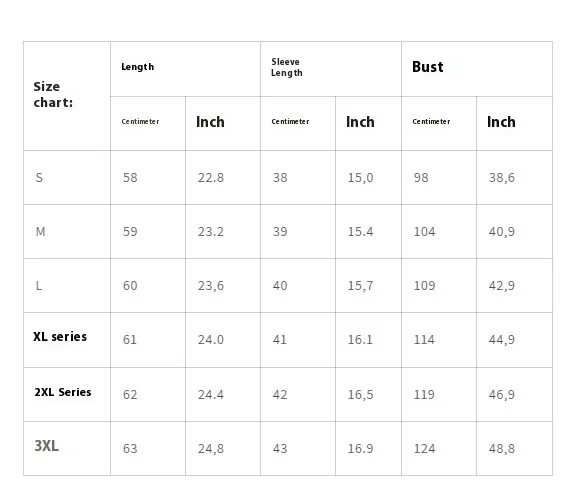Screen dimensions: 576x487
Task: Click the '2XL Series' row label
Action: 67,394
